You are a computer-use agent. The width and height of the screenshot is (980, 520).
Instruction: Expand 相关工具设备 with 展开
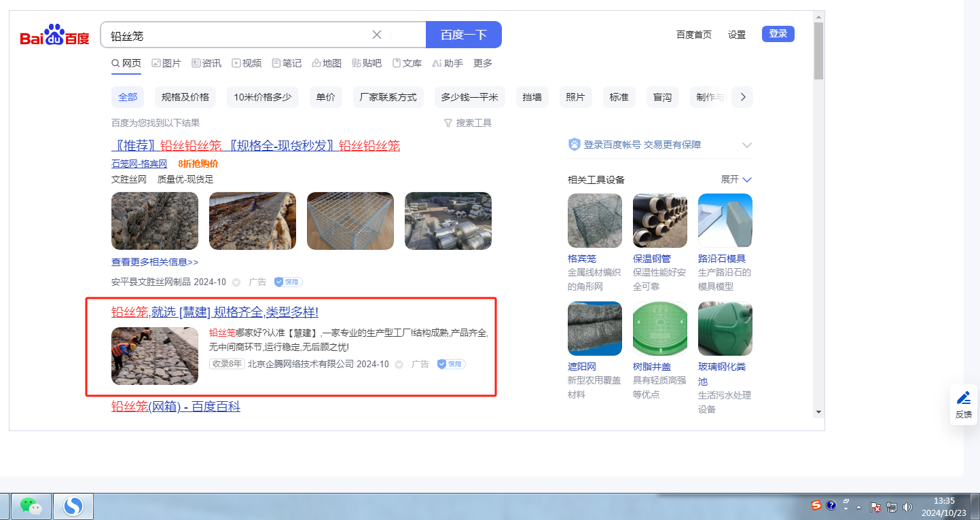click(x=736, y=179)
